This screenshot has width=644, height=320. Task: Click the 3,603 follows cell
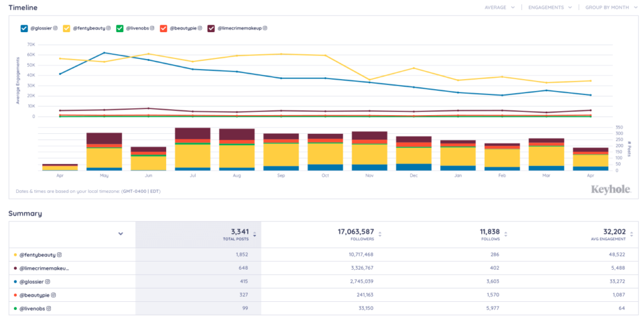tap(493, 282)
